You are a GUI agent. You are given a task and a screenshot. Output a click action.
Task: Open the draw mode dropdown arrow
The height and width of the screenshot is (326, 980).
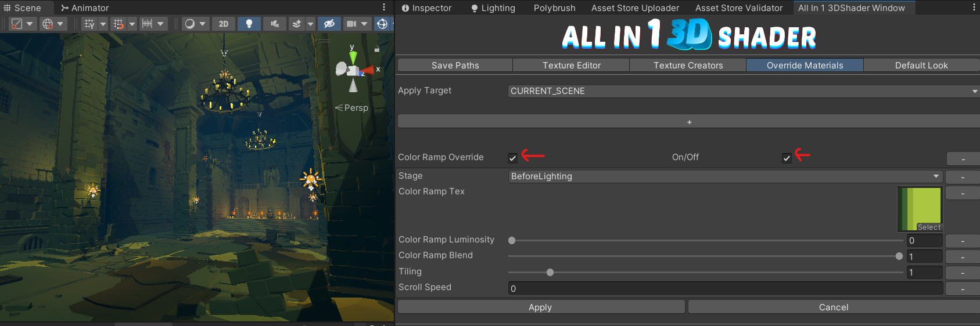pyautogui.click(x=203, y=24)
